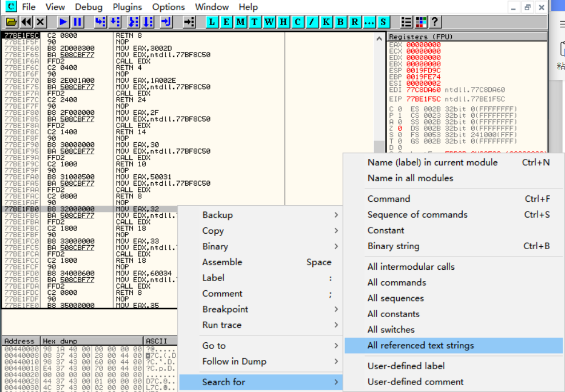Viewport: 565px width, 392px height.
Task: Pause program execution
Action: point(77,22)
